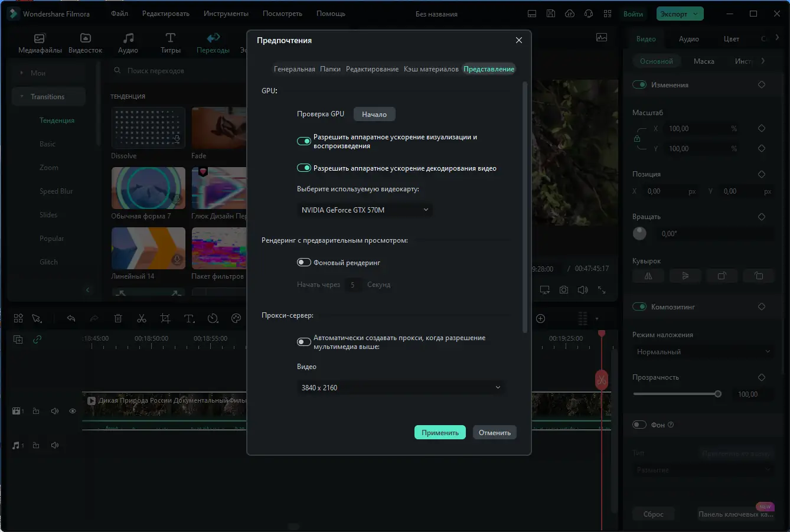The image size is (790, 532).
Task: Hide video track 1 with the eye icon
Action: 73,411
